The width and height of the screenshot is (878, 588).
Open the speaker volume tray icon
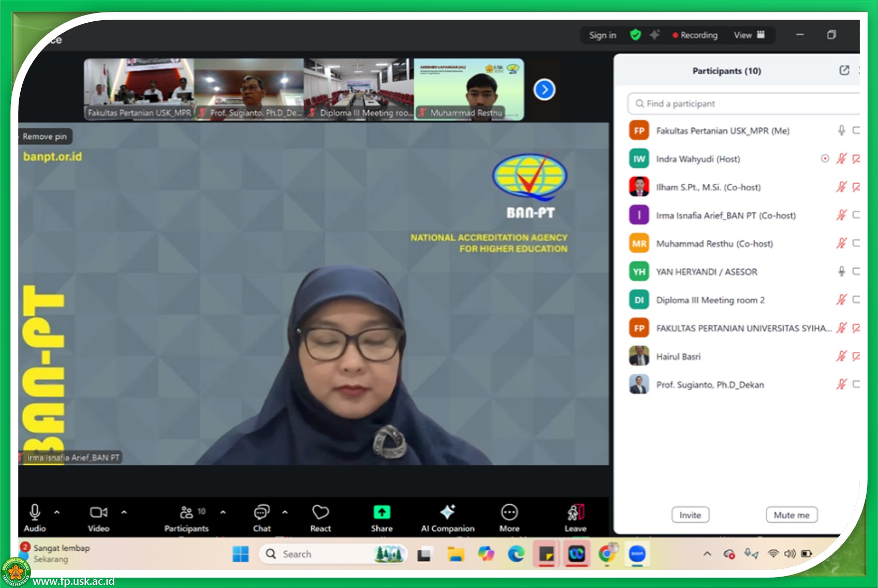coord(789,554)
